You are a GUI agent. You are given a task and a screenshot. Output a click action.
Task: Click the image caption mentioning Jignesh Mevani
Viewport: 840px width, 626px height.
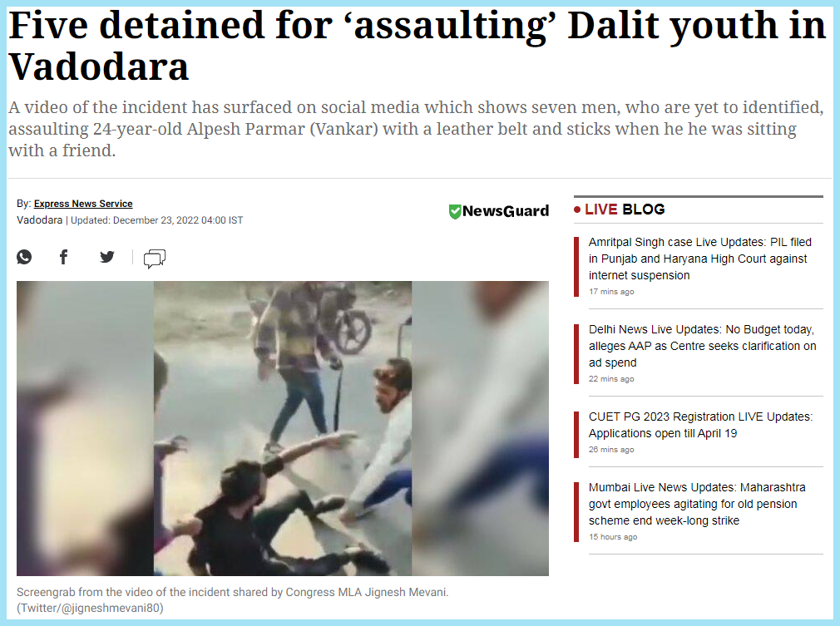pyautogui.click(x=233, y=599)
